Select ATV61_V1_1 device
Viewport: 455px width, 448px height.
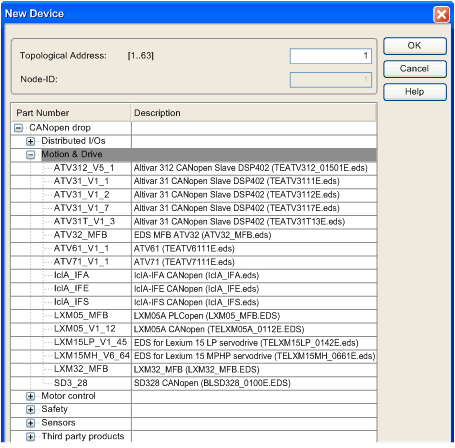point(81,248)
